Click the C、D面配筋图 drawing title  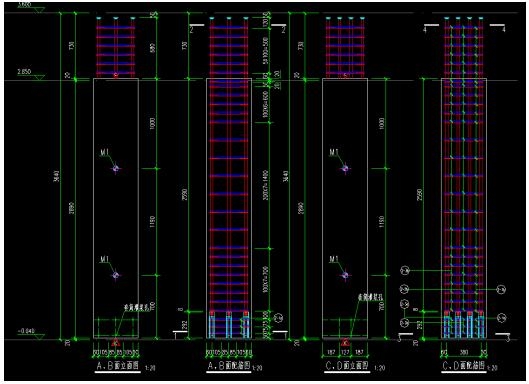pos(464,366)
